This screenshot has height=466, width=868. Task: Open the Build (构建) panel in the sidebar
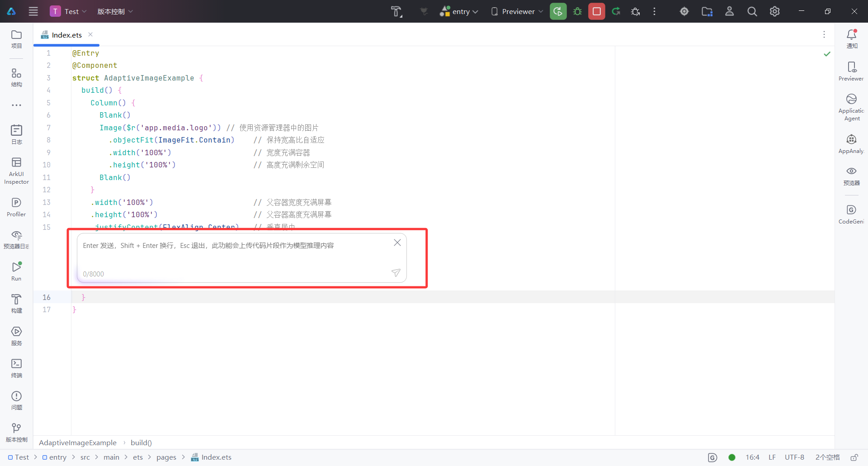click(16, 304)
